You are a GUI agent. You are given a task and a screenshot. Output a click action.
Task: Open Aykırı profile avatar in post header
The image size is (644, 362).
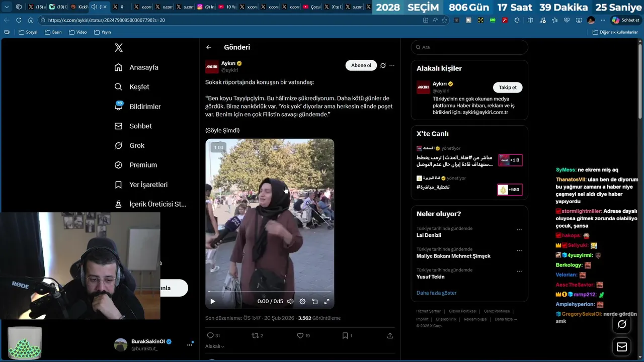coord(212,67)
